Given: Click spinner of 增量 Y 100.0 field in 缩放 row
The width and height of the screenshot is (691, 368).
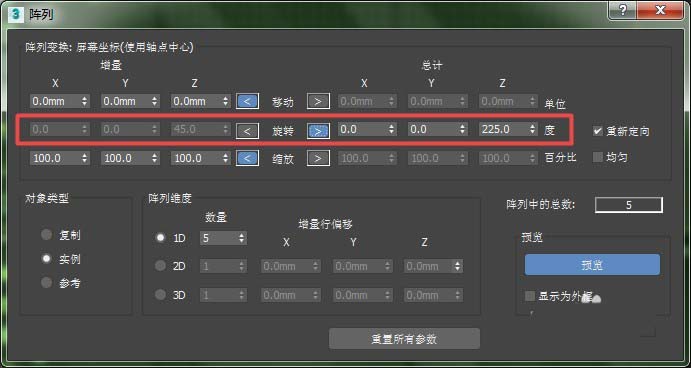Looking at the screenshot, I should coord(155,158).
